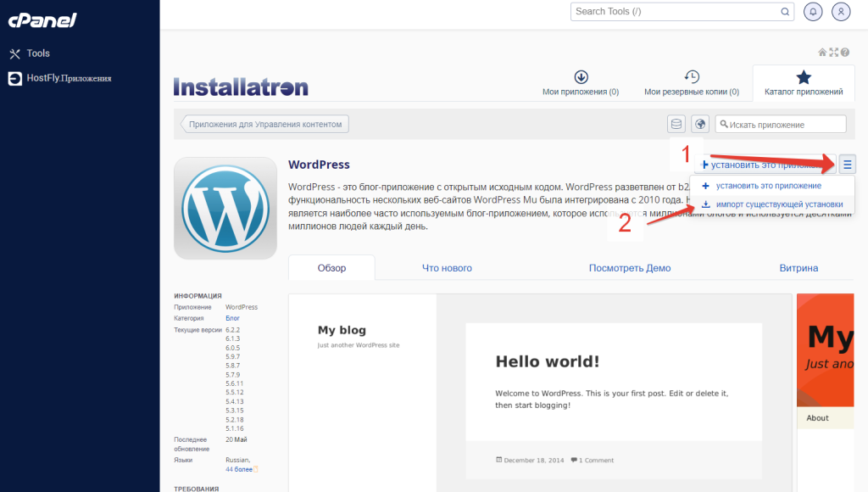Toggle fullscreen with the expand icon
868x492 pixels.
(x=834, y=52)
